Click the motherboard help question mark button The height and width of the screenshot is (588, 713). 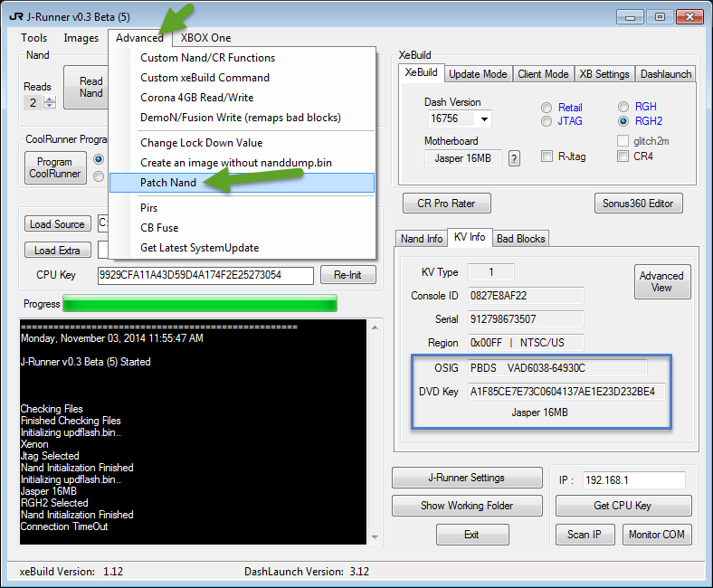tap(514, 159)
